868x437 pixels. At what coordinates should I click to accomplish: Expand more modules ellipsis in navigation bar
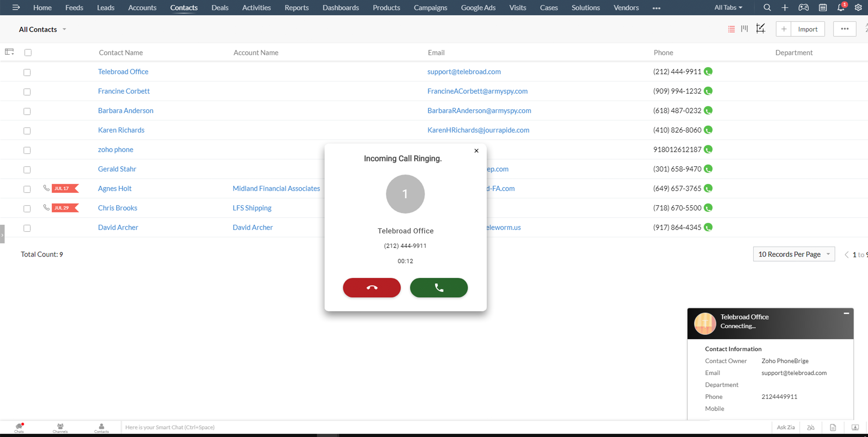656,8
